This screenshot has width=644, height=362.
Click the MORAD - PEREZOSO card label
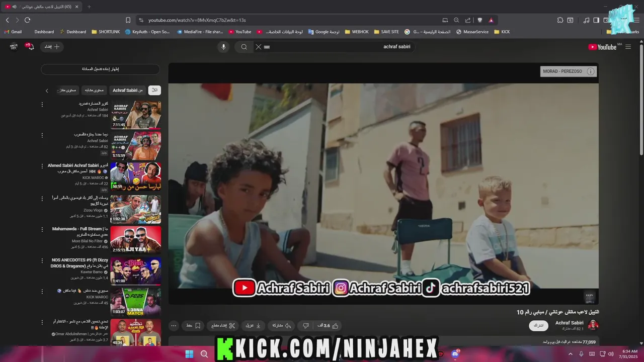coord(562,71)
